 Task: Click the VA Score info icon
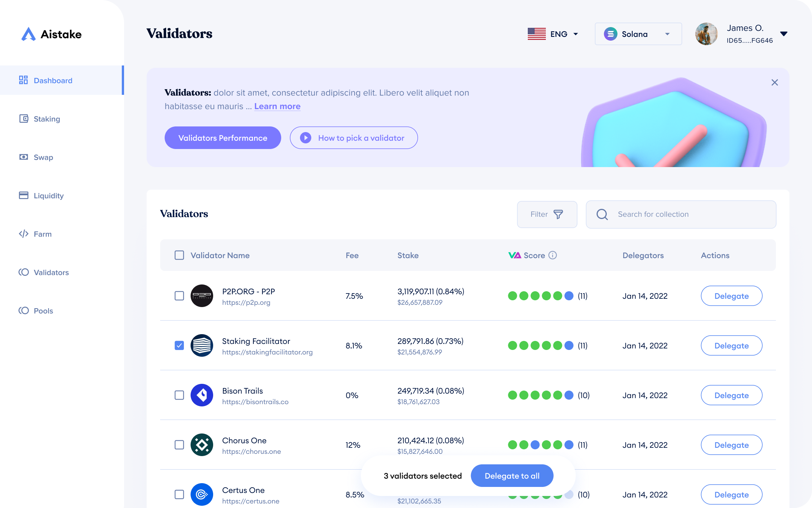coord(552,255)
